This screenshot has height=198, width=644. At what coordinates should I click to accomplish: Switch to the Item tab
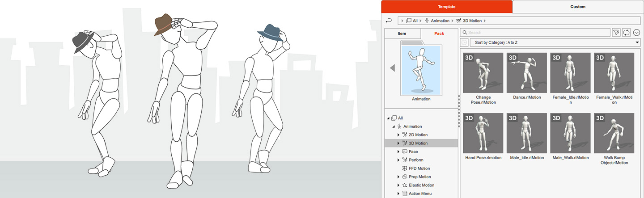point(402,34)
